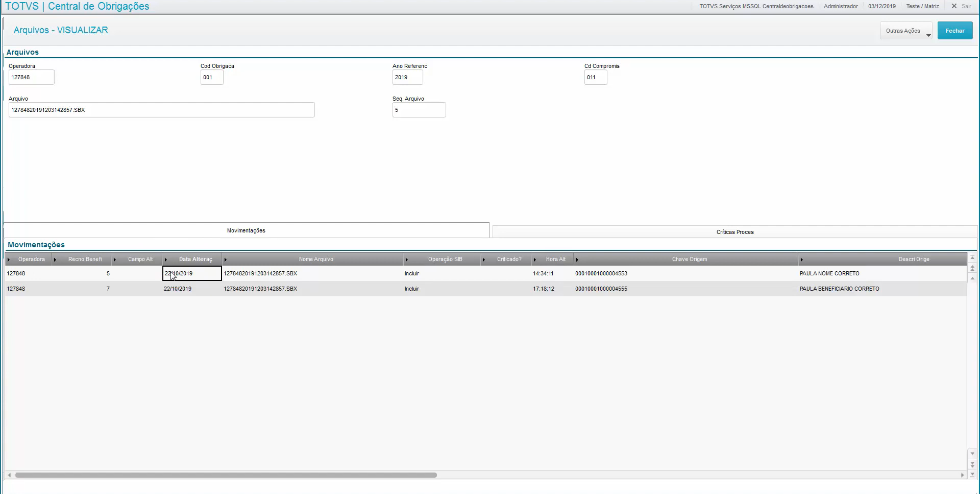Click the Seq. Arquivo input field
Screen dimensions: 980x494
click(419, 110)
